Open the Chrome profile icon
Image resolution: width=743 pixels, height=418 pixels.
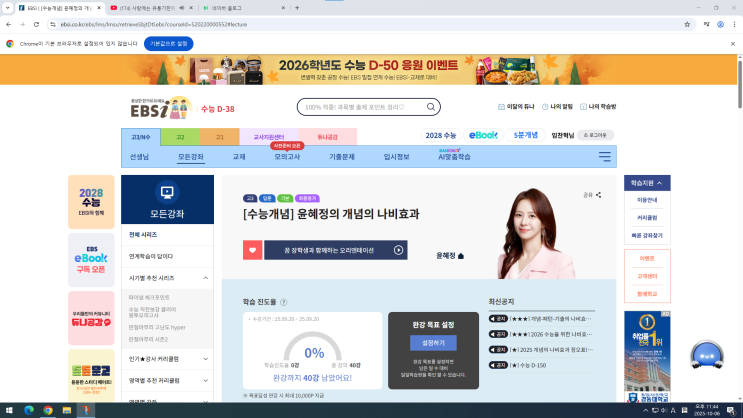click(x=720, y=24)
